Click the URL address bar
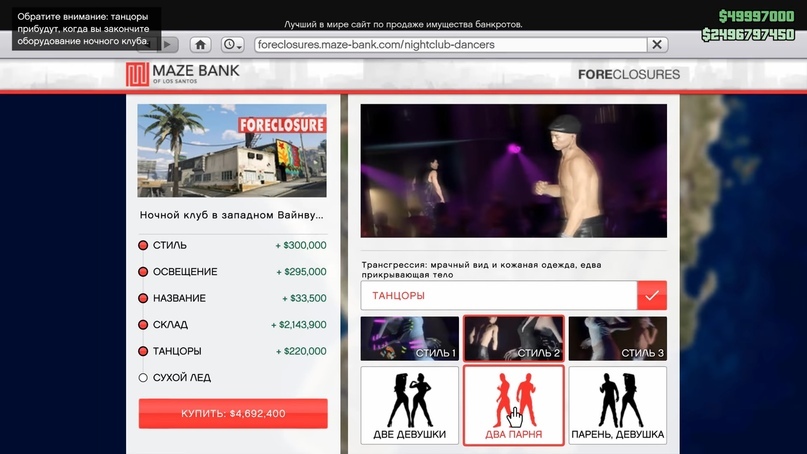807x454 pixels. (x=448, y=45)
